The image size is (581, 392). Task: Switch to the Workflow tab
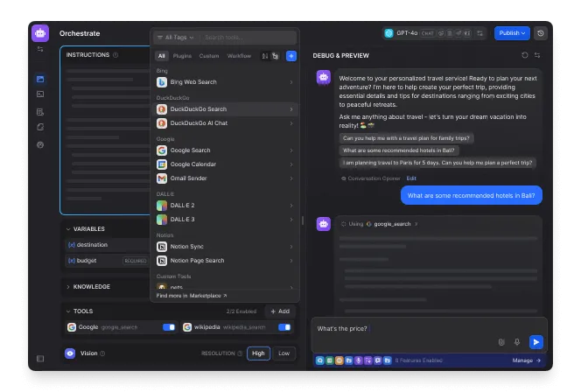[x=239, y=56]
